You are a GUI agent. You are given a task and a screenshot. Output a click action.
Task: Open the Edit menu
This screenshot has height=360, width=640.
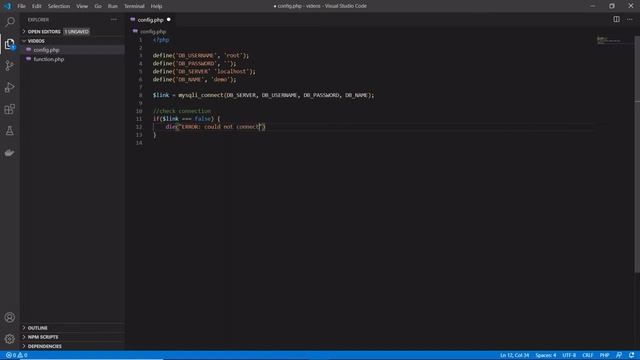click(x=37, y=6)
